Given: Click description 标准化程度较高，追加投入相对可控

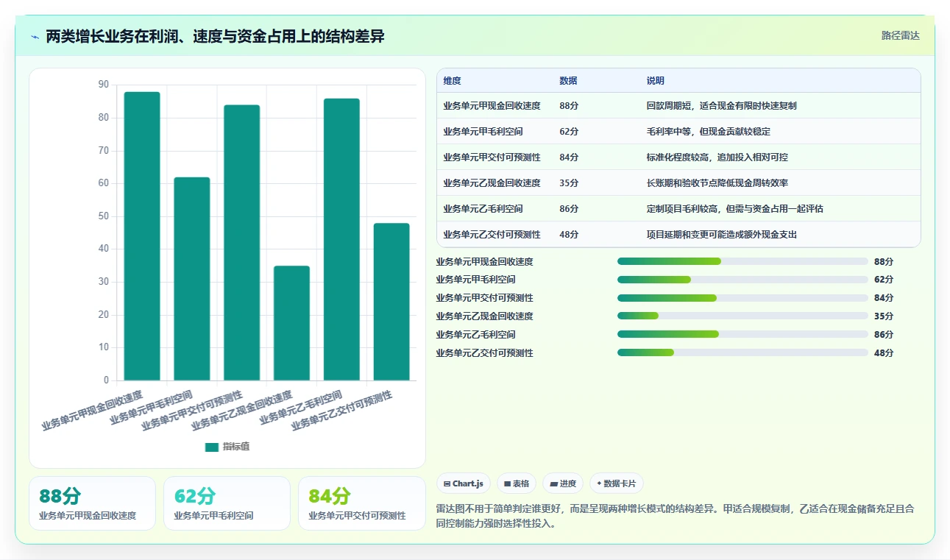Looking at the screenshot, I should coord(717,157).
